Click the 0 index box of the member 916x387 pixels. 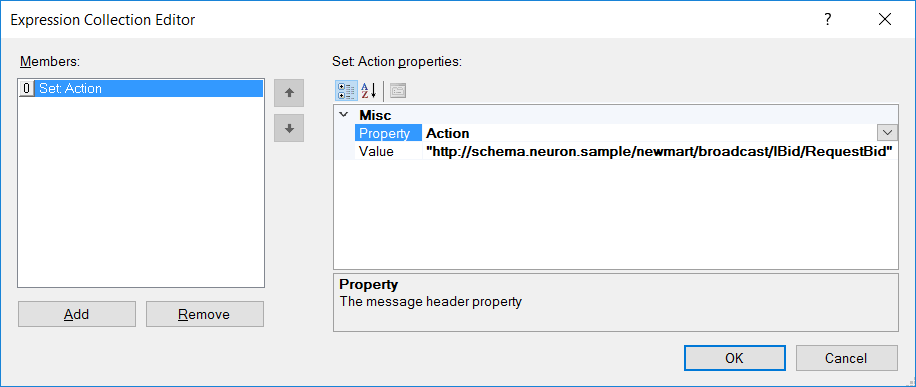[27, 89]
